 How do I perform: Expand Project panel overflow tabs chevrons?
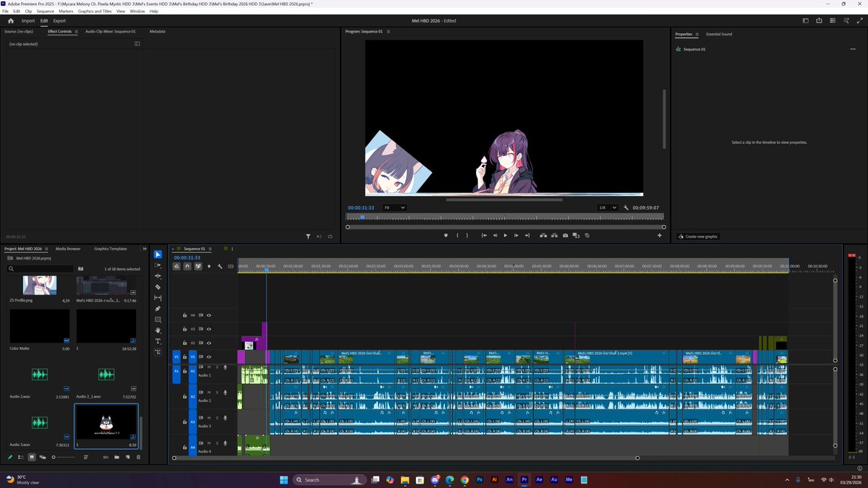[x=144, y=249]
